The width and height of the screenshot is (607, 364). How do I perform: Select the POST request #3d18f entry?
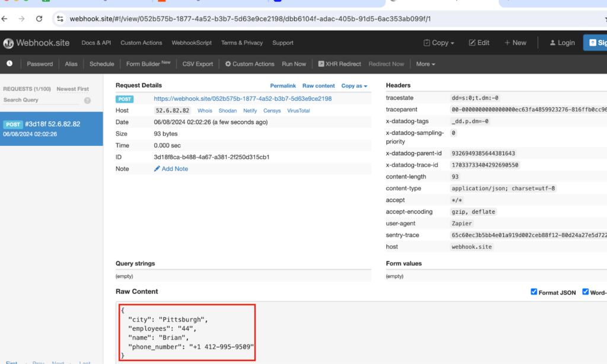click(x=52, y=129)
